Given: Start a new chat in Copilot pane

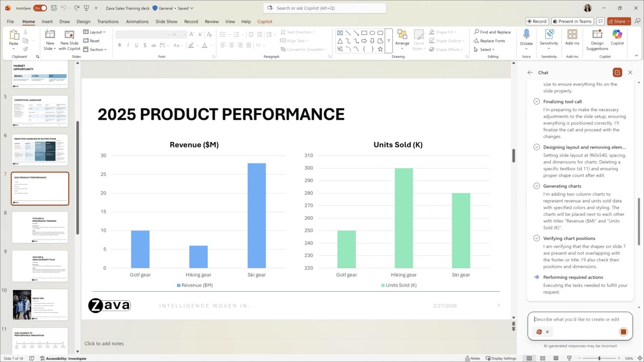Looking at the screenshot, I should tap(617, 72).
